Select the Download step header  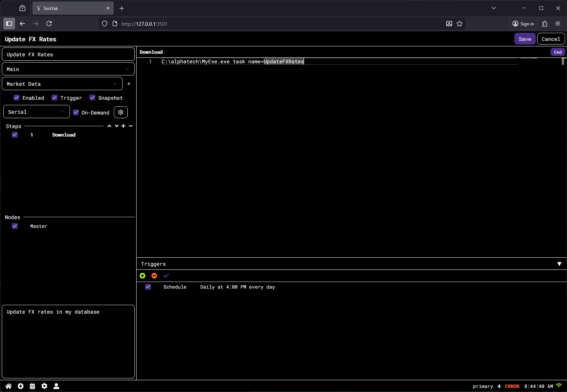pyautogui.click(x=151, y=52)
